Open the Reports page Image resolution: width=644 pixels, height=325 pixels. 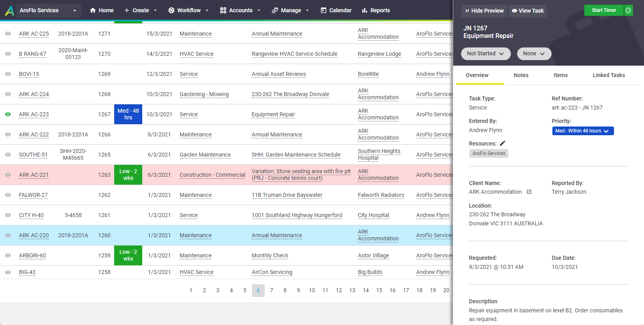tap(376, 10)
